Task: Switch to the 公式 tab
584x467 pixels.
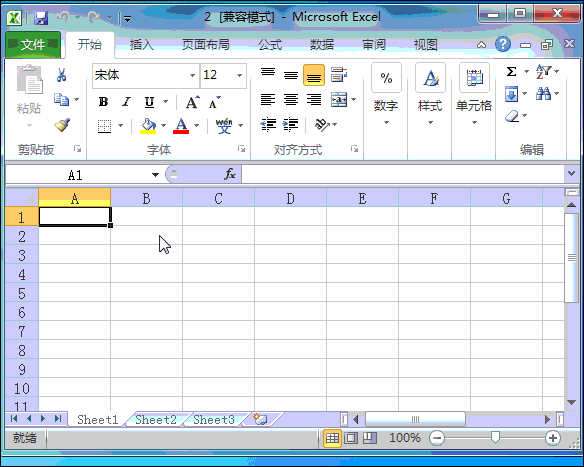Action: tap(270, 45)
